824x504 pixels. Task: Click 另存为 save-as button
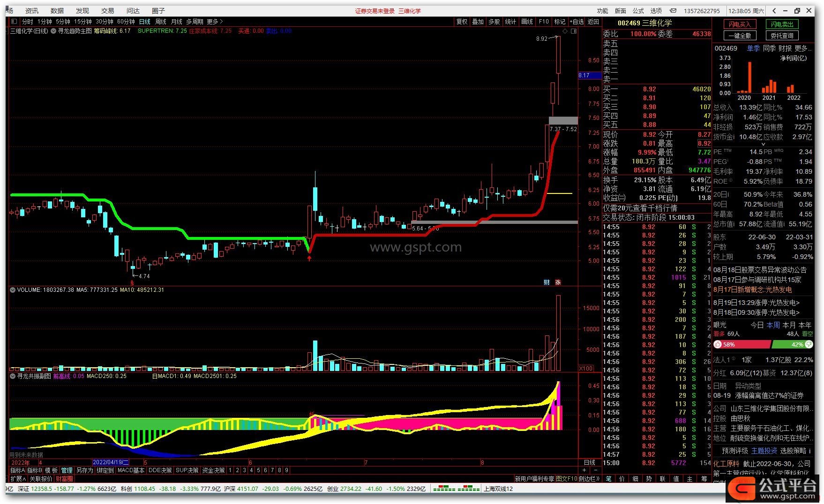click(x=84, y=470)
